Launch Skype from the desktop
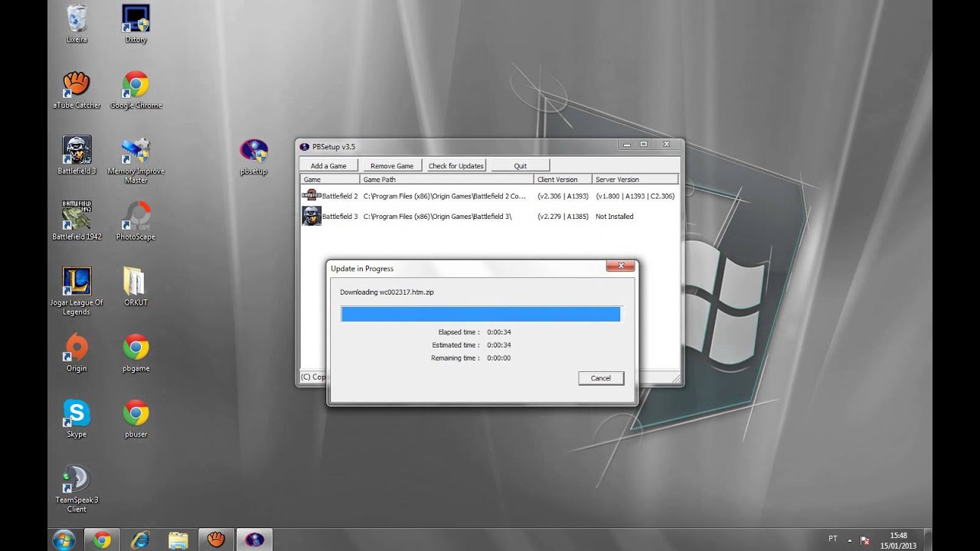 [77, 419]
